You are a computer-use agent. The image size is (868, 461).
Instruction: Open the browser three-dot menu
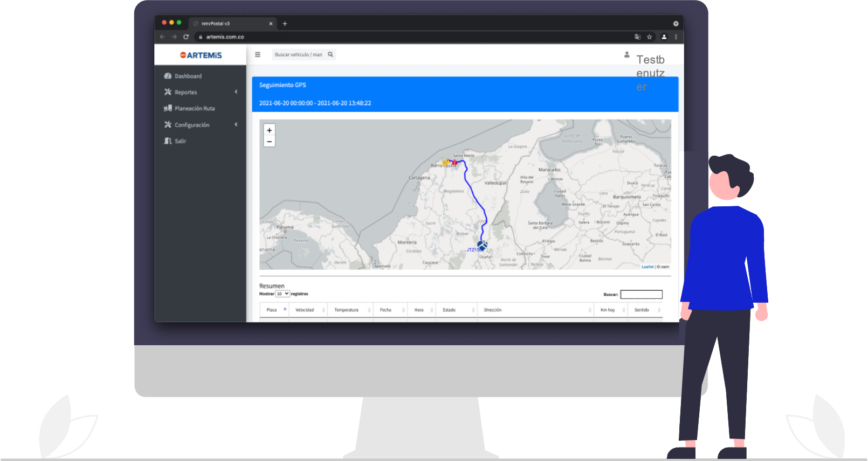pyautogui.click(x=676, y=37)
